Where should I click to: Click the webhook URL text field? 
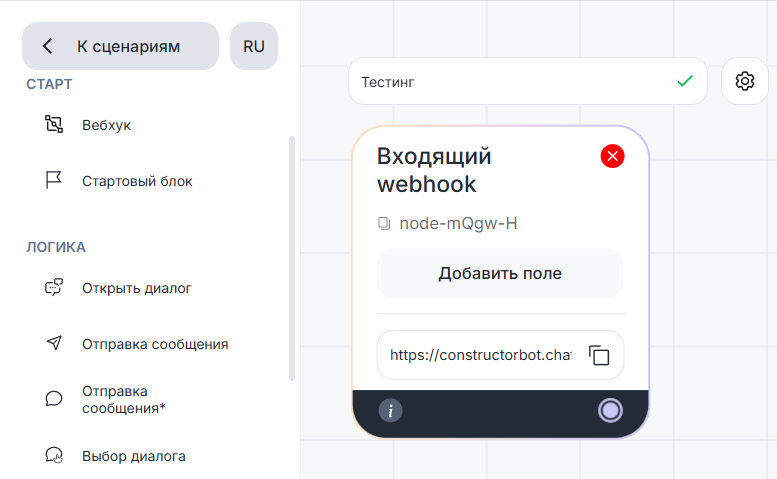(x=480, y=355)
